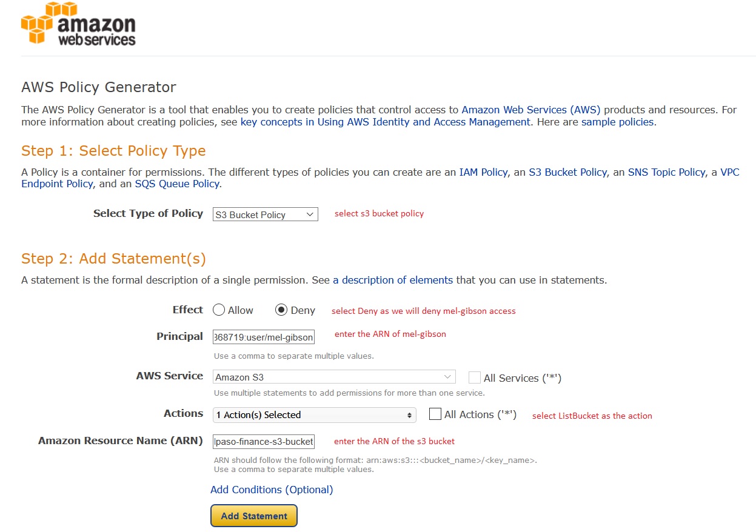Check the All Actions checkbox
Screen dimensions: 756x532
point(435,414)
